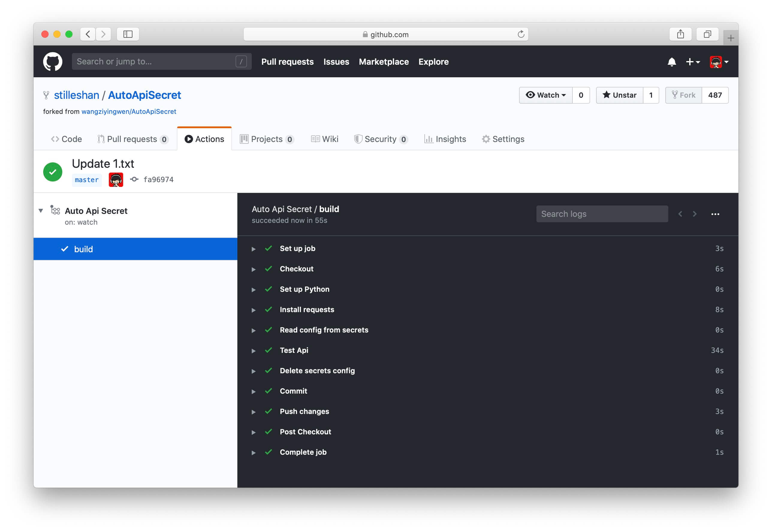The image size is (772, 532).
Task: Click the Unstar button
Action: click(619, 95)
